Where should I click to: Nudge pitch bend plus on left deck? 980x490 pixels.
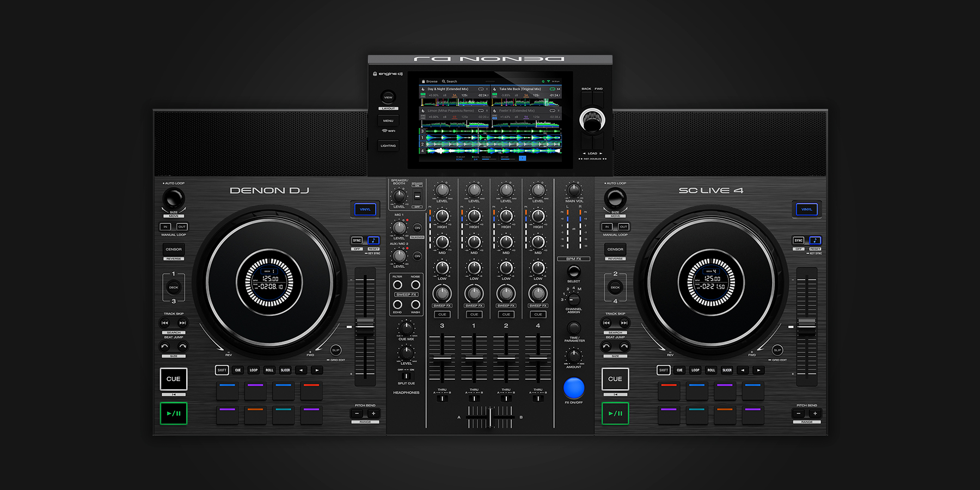pos(373,414)
